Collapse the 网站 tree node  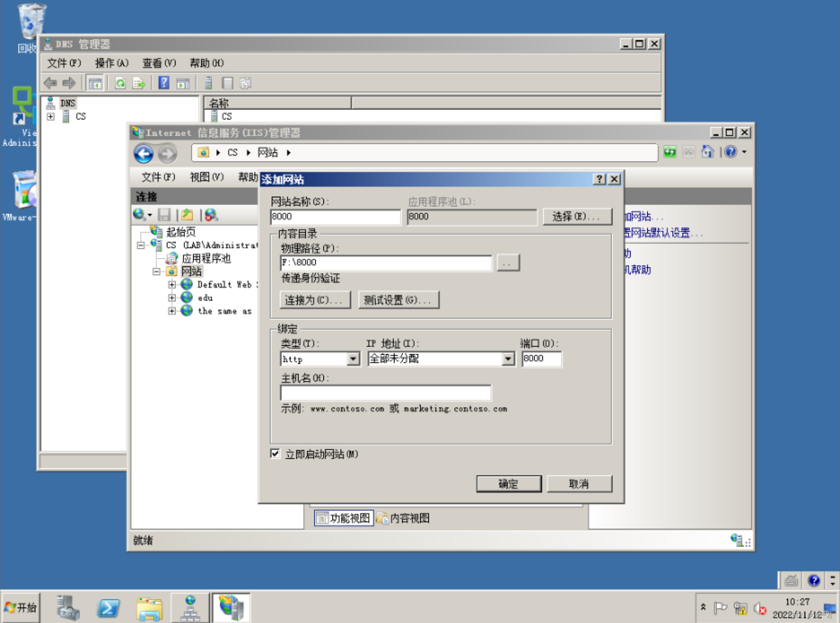click(x=156, y=271)
